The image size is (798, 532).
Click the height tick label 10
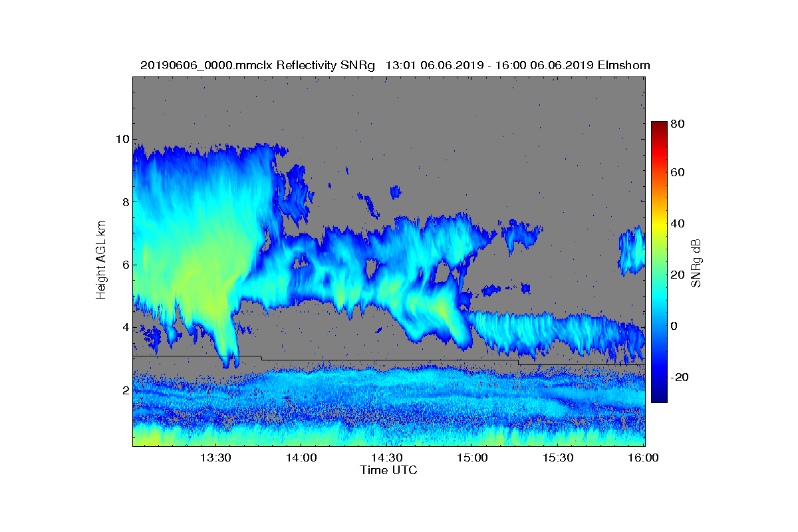122,139
